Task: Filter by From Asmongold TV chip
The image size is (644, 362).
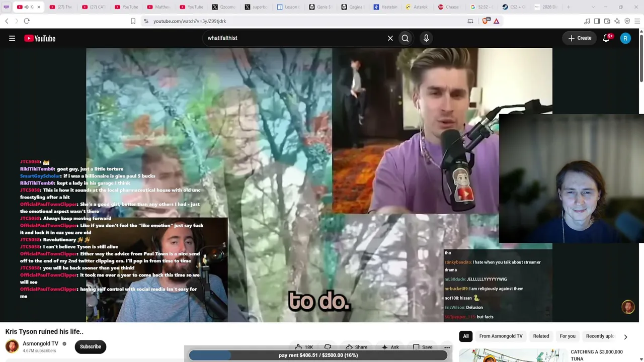Action: [501, 336]
